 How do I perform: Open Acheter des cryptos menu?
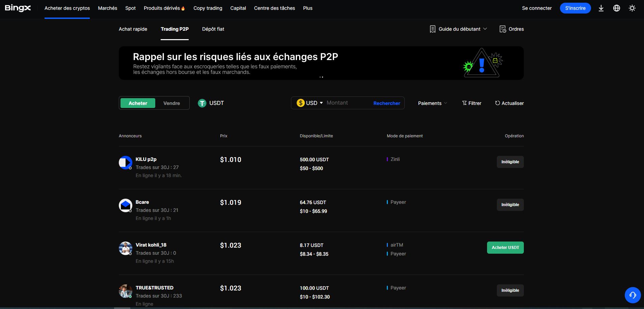[67, 8]
